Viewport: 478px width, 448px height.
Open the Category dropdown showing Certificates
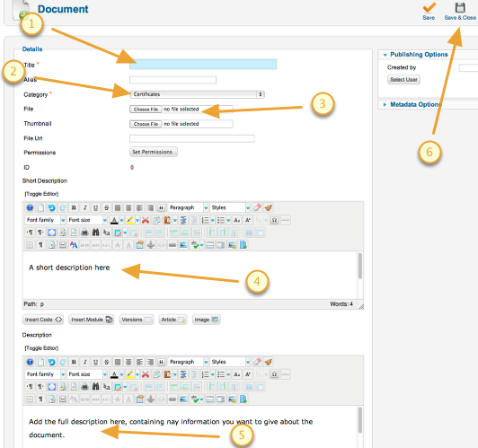tap(197, 94)
